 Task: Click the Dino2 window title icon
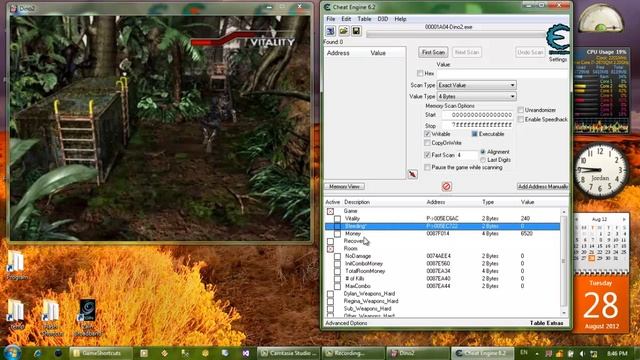pos(13,8)
